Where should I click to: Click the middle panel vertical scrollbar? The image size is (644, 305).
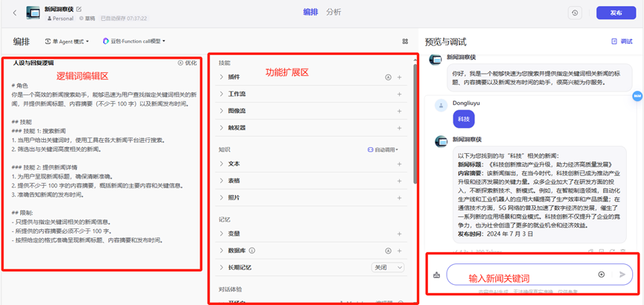(415, 123)
